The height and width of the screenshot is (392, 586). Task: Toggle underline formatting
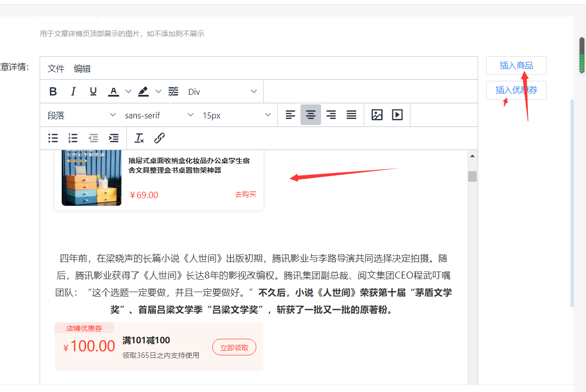click(93, 92)
